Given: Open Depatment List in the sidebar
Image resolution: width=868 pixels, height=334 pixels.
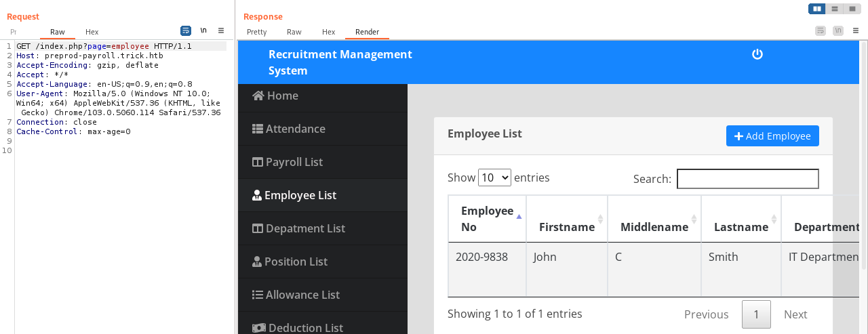Looking at the screenshot, I should pyautogui.click(x=323, y=228).
